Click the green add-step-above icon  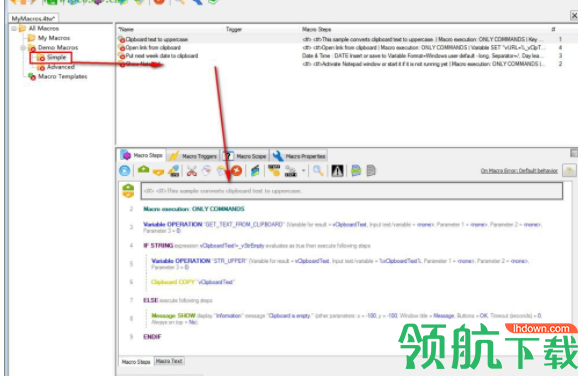(x=143, y=170)
